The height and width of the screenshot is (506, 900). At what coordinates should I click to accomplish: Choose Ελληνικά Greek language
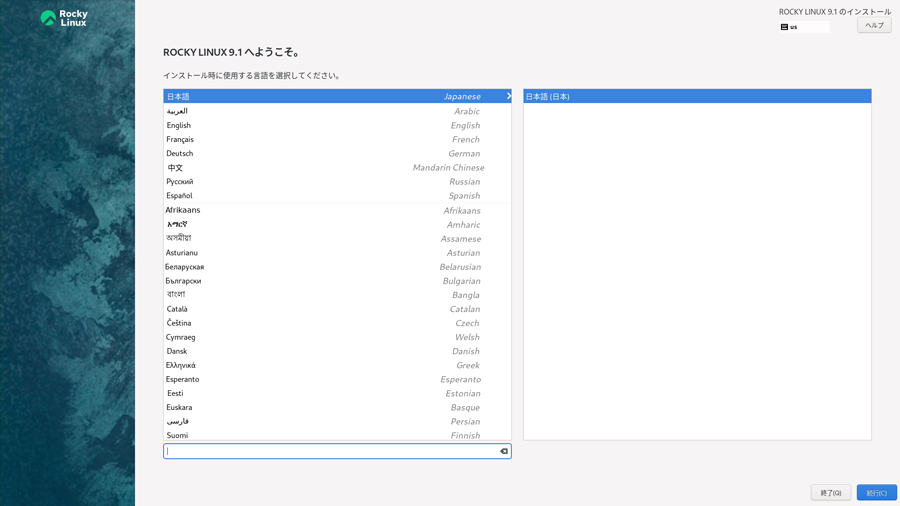coord(337,365)
